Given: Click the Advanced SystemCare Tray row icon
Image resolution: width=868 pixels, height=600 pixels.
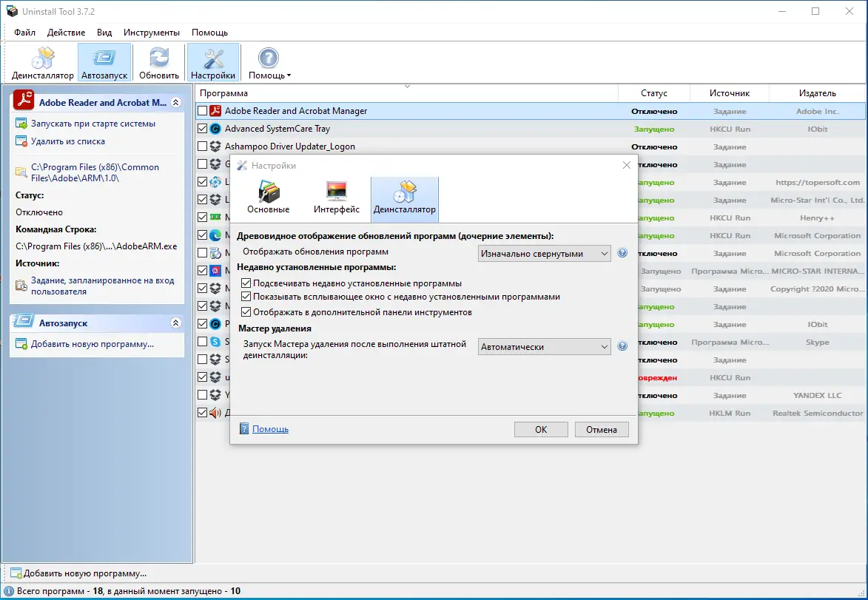Looking at the screenshot, I should (215, 129).
